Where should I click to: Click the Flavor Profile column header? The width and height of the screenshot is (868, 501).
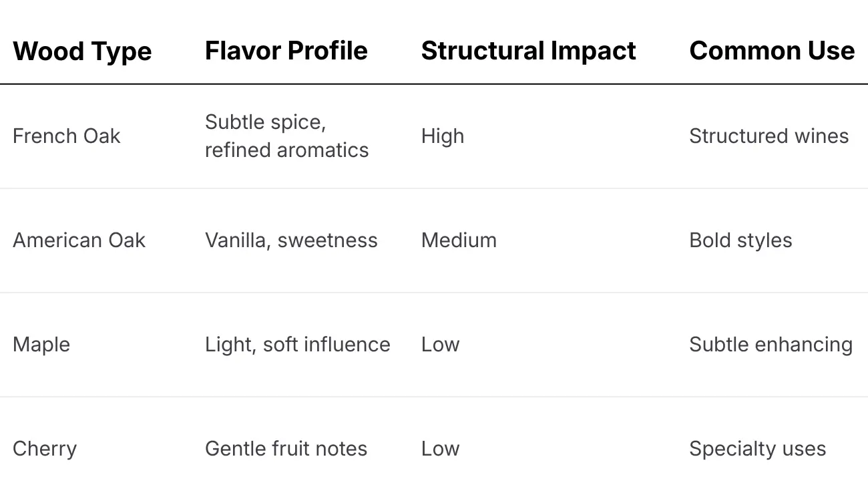point(286,51)
